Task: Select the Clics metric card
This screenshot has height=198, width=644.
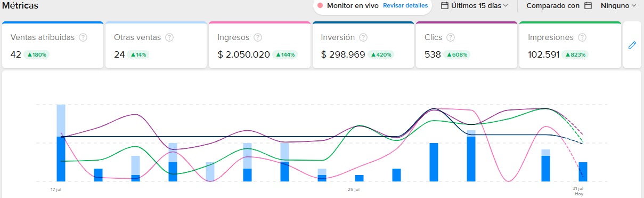Action: pyautogui.click(x=466, y=45)
